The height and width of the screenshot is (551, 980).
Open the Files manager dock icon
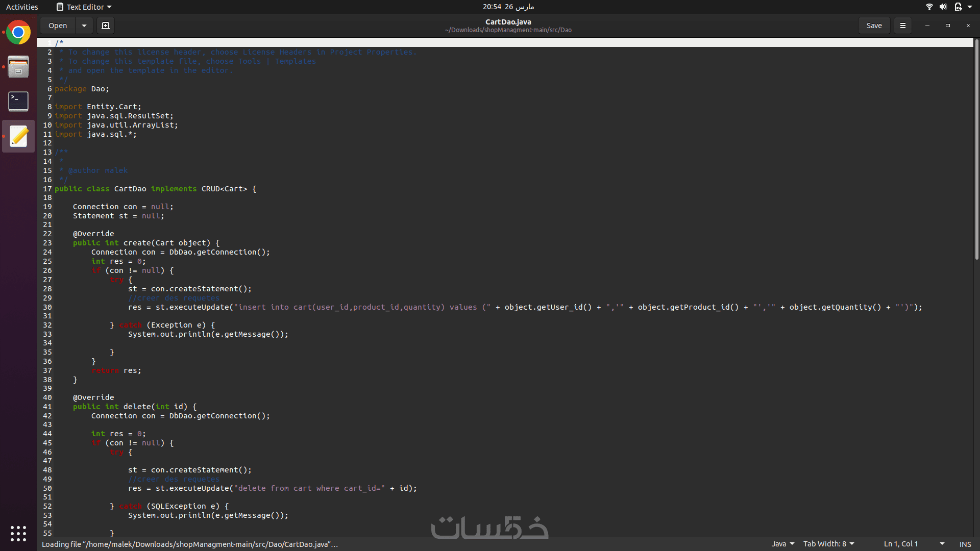18,67
